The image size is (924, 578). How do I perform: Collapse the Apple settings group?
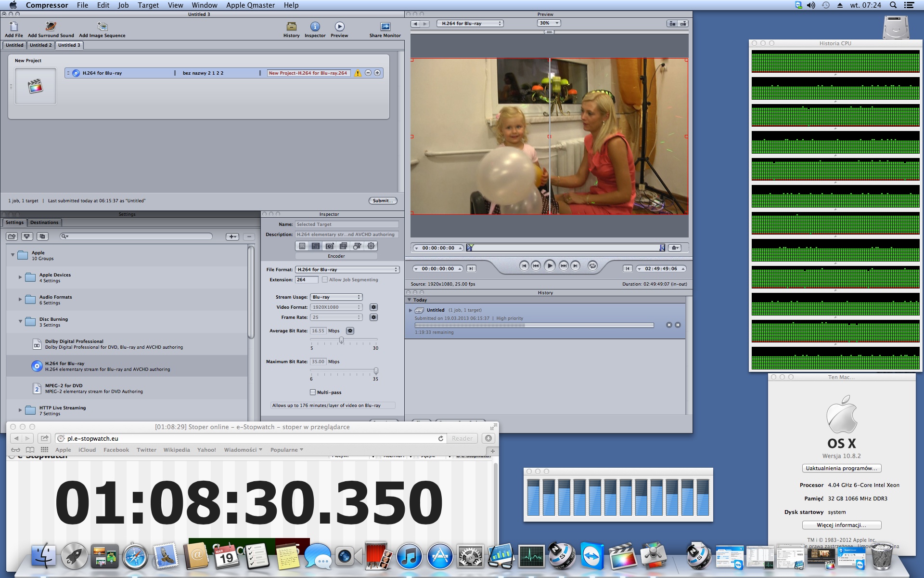tap(13, 255)
